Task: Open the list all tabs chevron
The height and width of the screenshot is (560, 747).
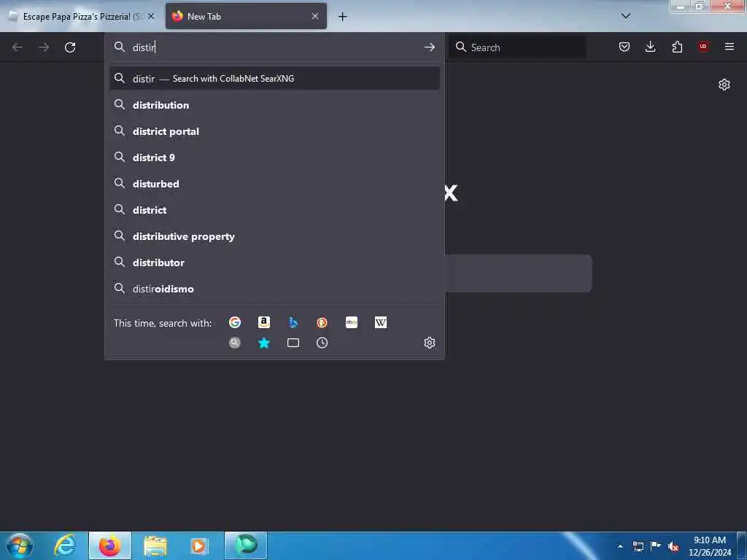Action: click(625, 16)
